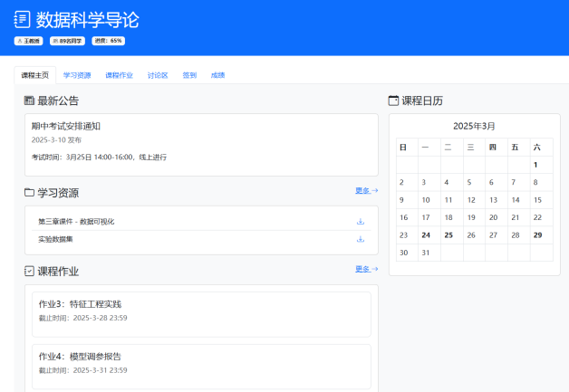
Task: Click the 王教授 teacher badge
Action: 29,41
